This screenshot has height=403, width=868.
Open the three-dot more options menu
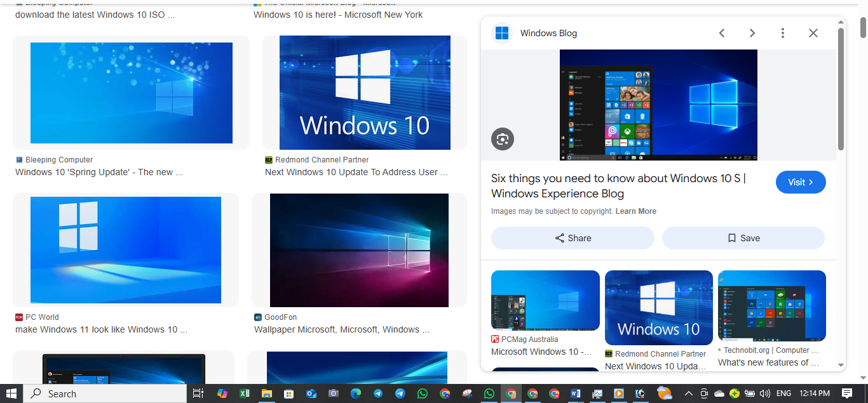783,33
